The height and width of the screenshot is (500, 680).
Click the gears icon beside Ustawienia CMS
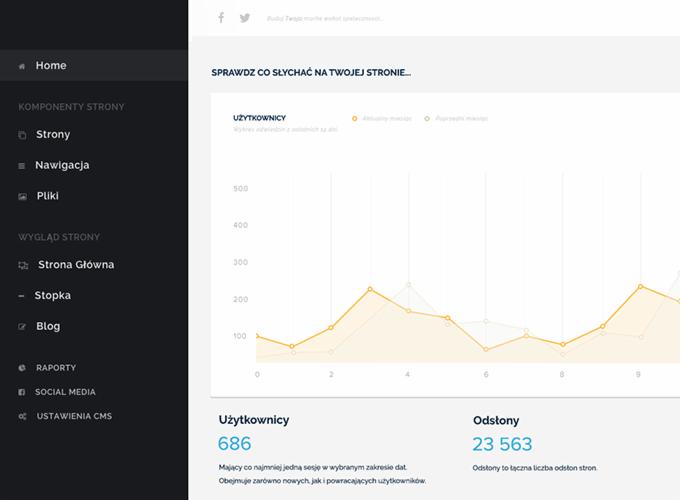pyautogui.click(x=22, y=416)
